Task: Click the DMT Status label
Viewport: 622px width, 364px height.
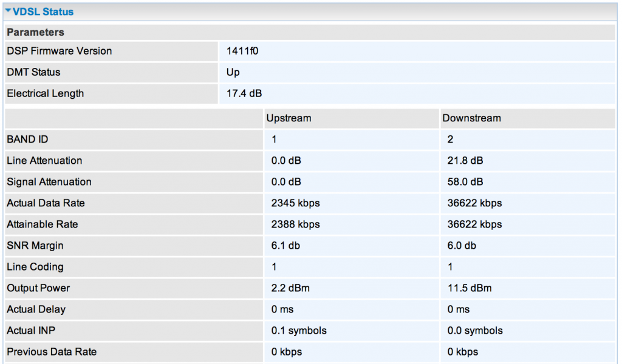Action: (33, 72)
